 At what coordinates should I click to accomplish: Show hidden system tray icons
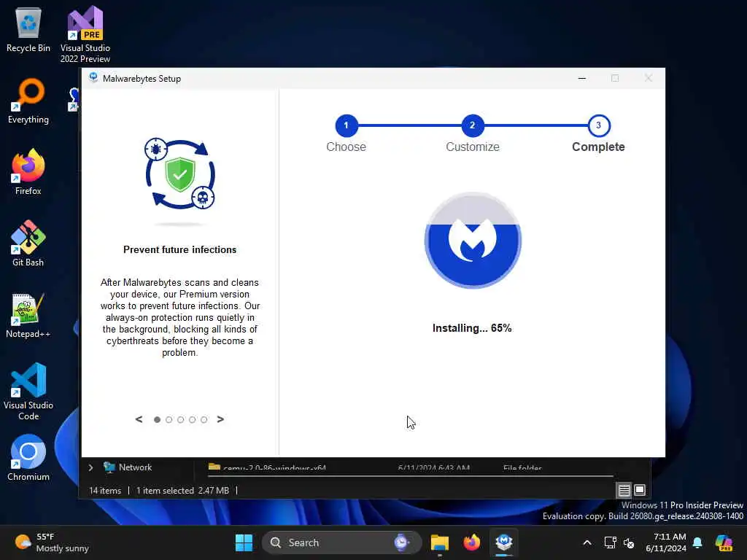click(x=587, y=542)
